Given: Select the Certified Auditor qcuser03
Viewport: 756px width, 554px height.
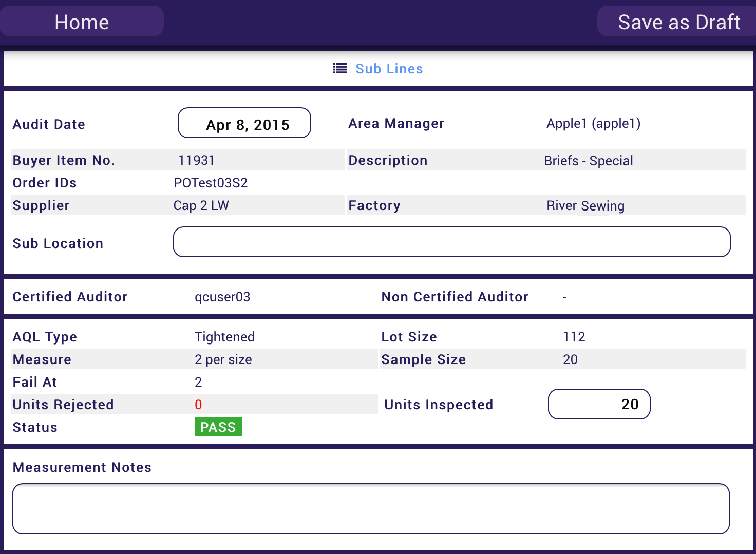Looking at the screenshot, I should [x=222, y=297].
